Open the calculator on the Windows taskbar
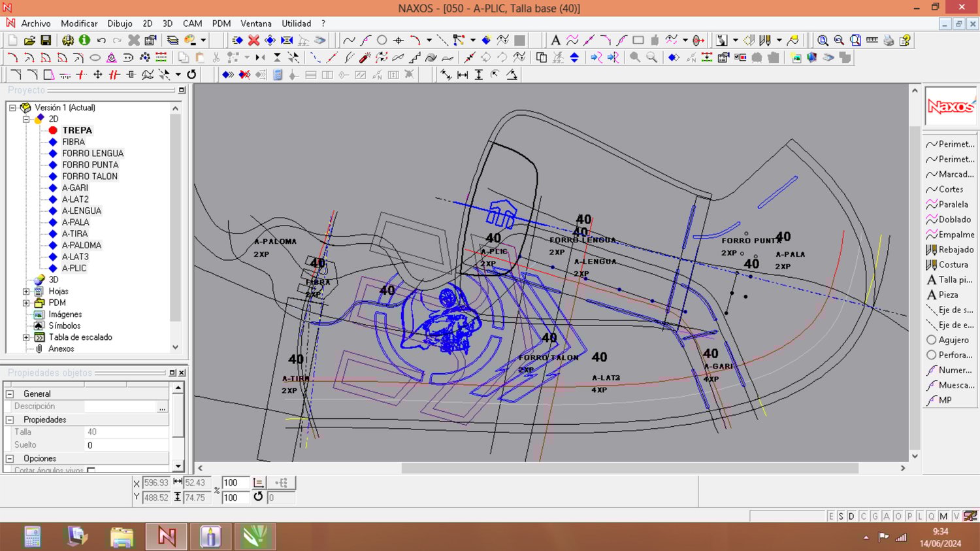The image size is (980, 551). [32, 537]
